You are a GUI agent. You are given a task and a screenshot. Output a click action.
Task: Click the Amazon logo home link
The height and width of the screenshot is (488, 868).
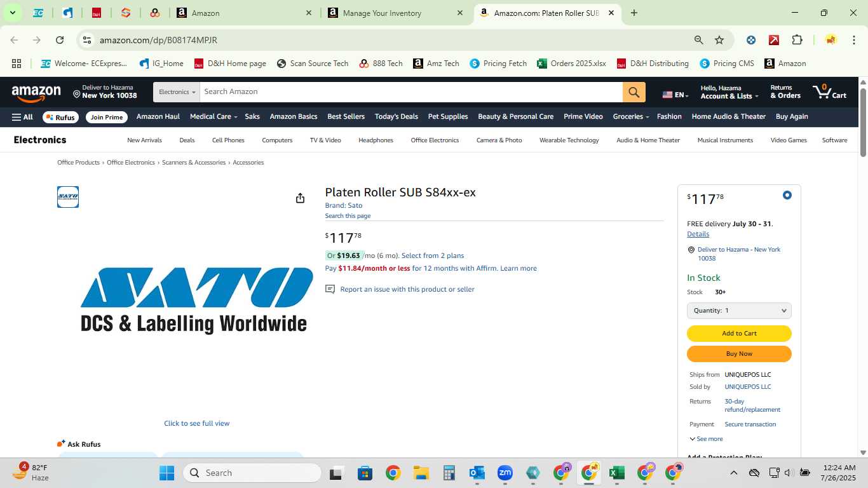36,93
